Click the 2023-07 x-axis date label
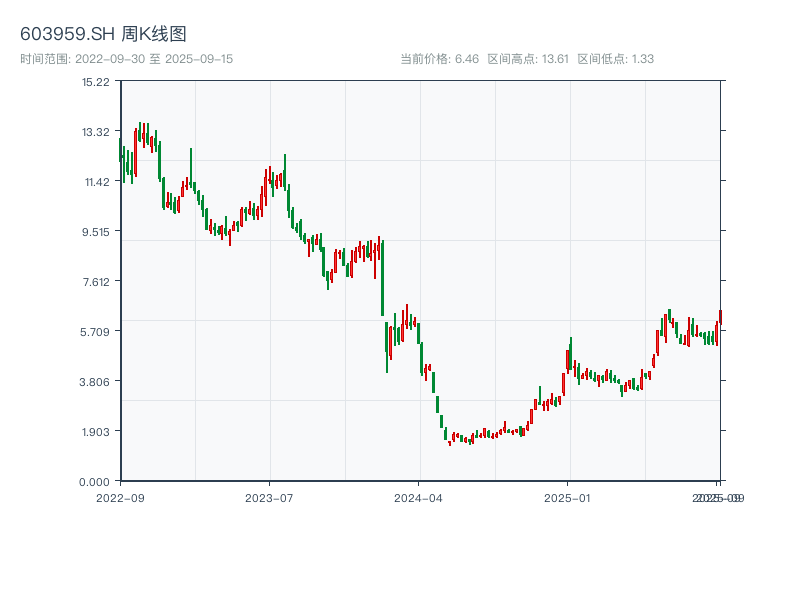800x600 pixels. click(270, 497)
